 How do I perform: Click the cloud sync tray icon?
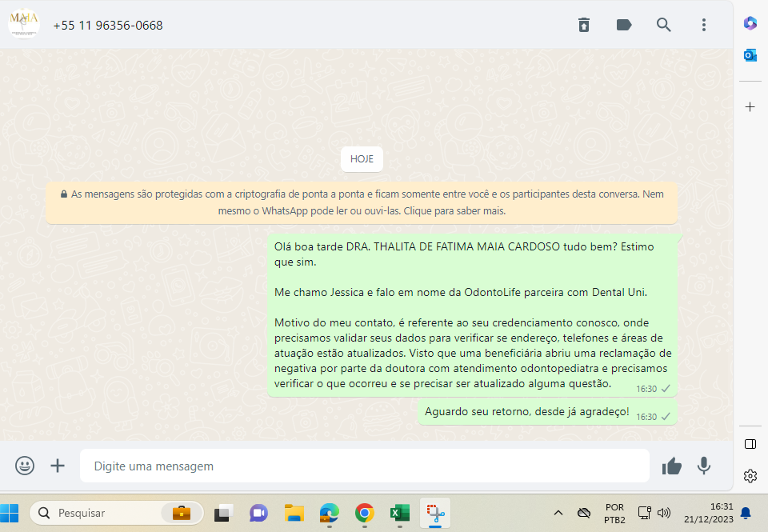point(583,513)
